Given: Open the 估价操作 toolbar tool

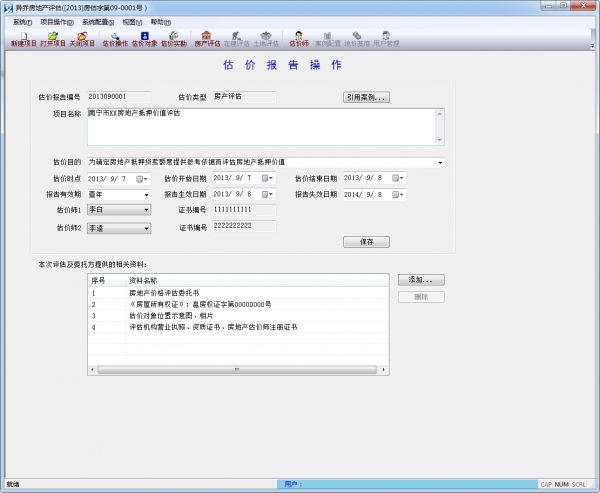Looking at the screenshot, I should (115, 39).
